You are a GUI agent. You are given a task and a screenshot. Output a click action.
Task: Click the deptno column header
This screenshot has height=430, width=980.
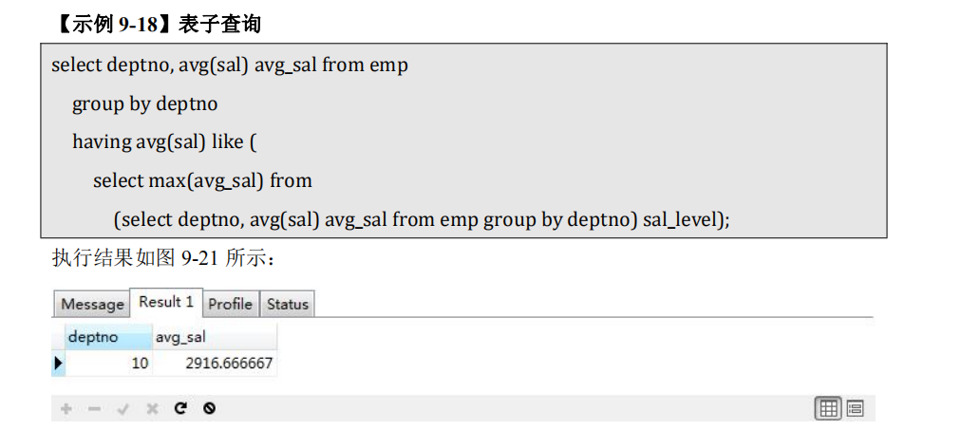coord(108,338)
